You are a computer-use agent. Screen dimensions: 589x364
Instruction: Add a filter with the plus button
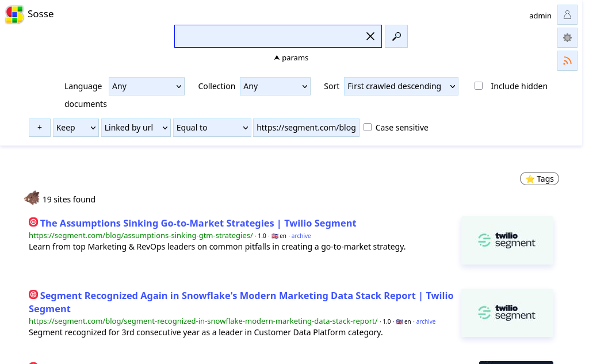click(x=40, y=128)
